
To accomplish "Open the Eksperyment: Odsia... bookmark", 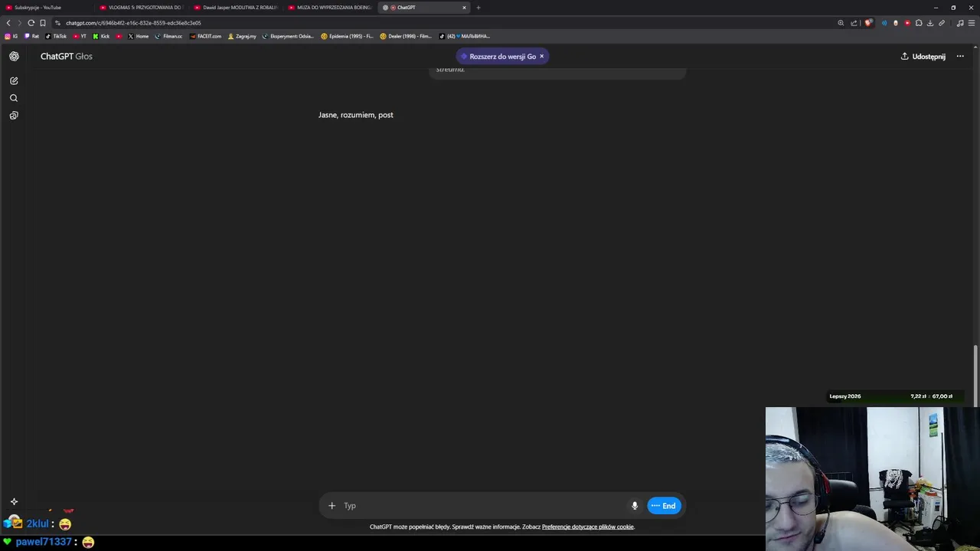I will [x=288, y=36].
